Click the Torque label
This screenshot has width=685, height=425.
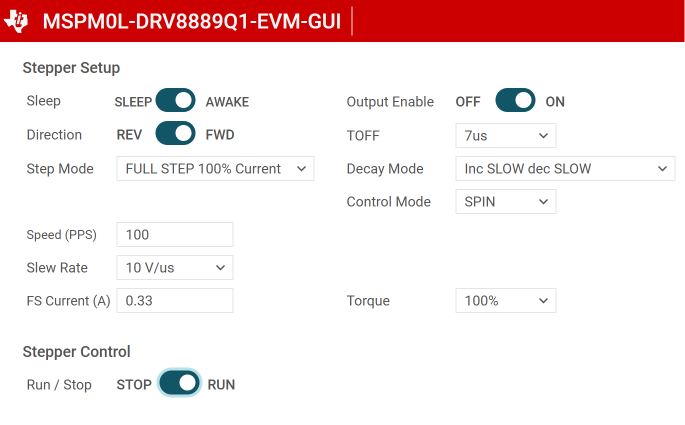coord(368,301)
